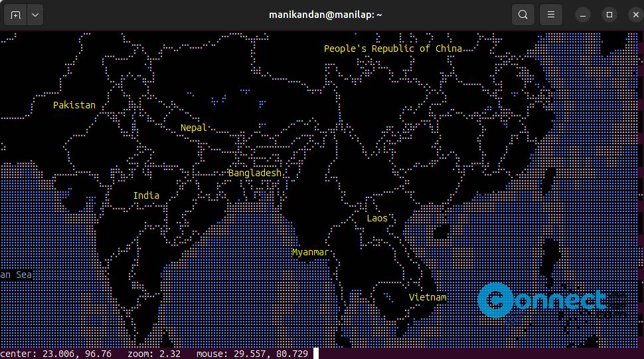Close the terminal window
Screen dimensions: 644x359
pyautogui.click(x=636, y=15)
